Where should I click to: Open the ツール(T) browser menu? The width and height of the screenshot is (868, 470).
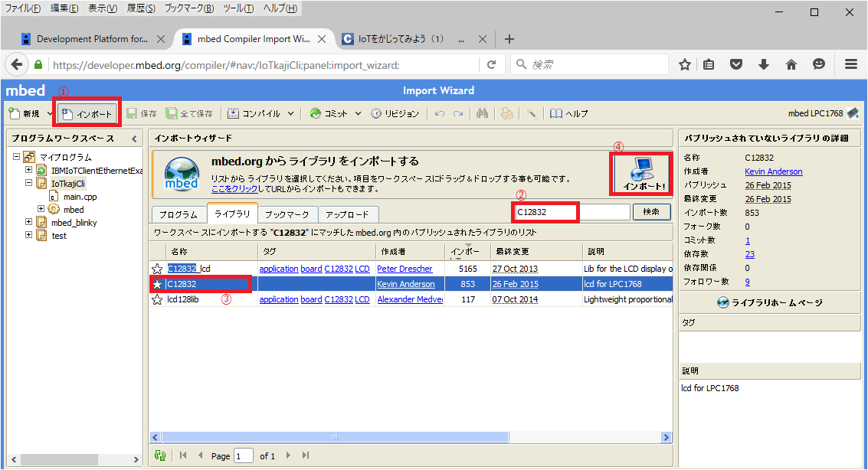[x=238, y=8]
